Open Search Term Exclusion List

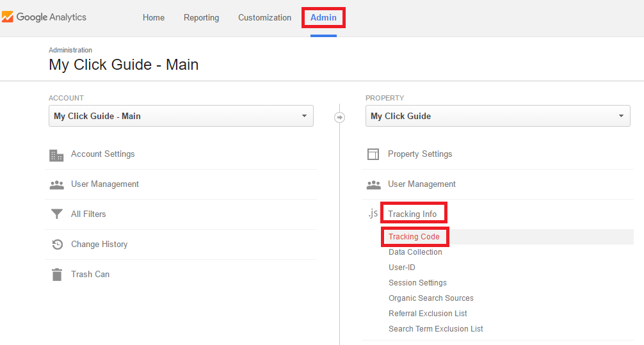tap(435, 329)
